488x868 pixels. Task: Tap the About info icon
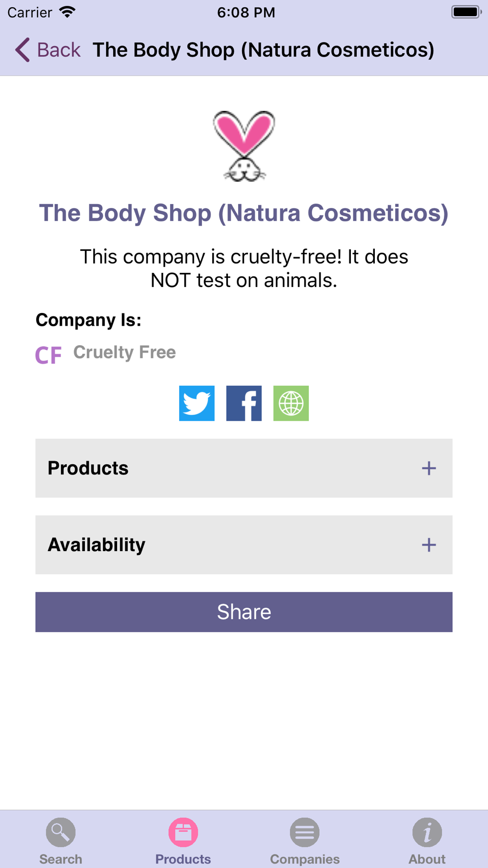[x=427, y=832]
